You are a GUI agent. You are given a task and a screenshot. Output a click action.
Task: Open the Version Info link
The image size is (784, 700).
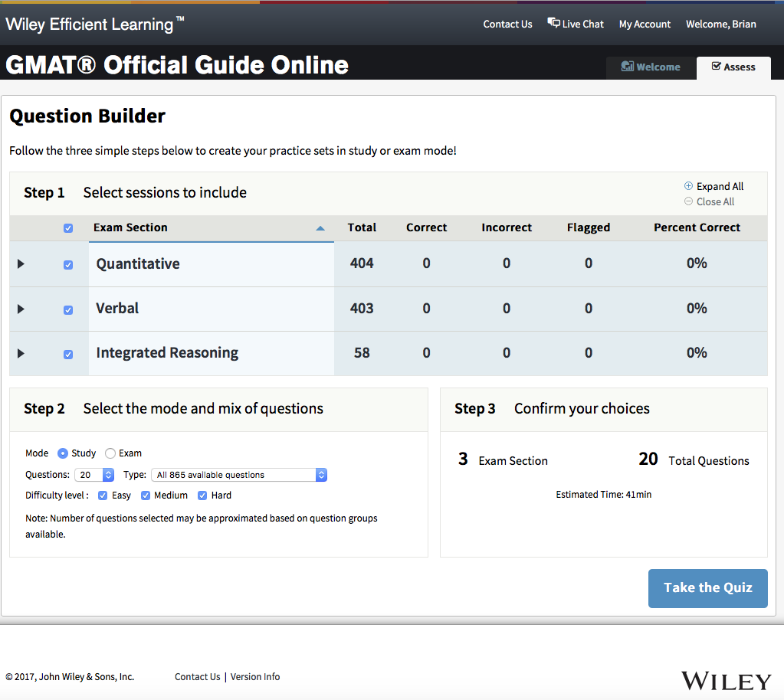255,676
